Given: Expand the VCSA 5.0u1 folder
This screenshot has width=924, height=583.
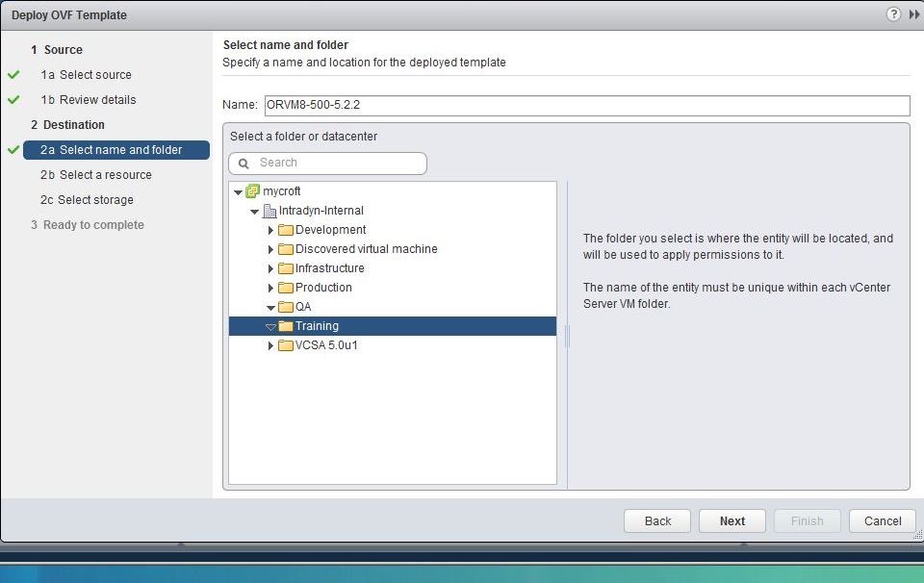Looking at the screenshot, I should pos(270,345).
